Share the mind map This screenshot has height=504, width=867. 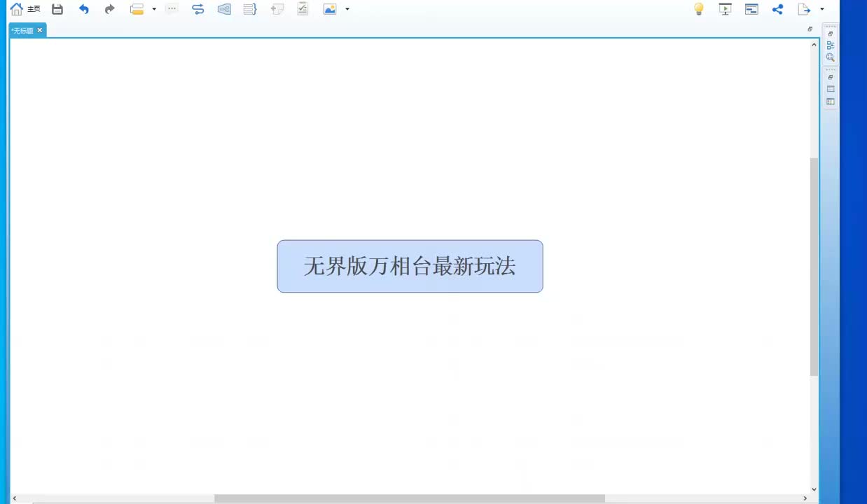pos(777,9)
